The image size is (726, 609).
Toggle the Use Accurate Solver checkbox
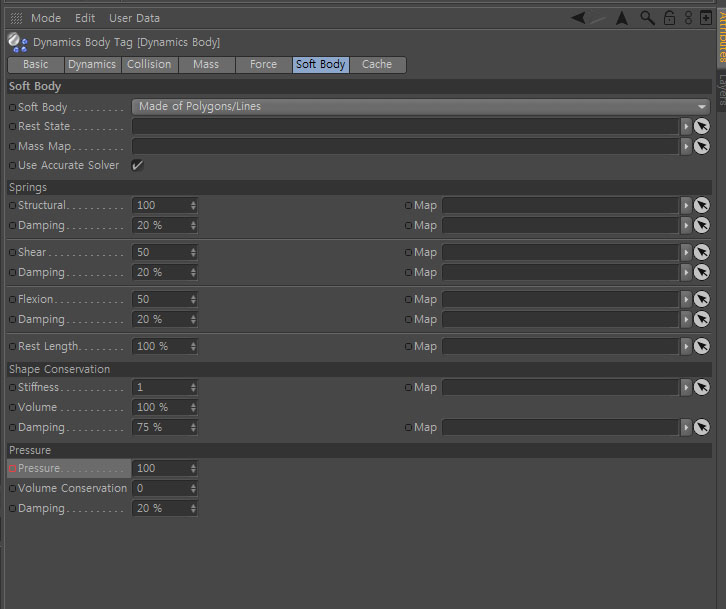click(x=138, y=165)
